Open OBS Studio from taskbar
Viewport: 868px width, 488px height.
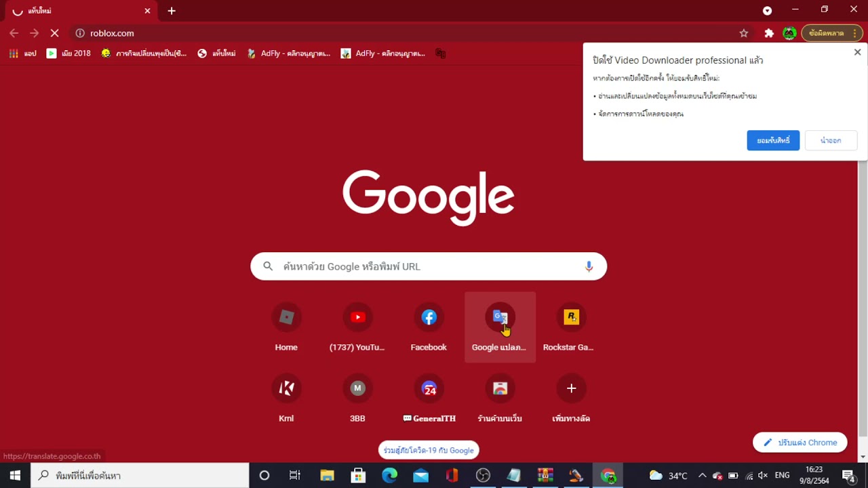483,475
